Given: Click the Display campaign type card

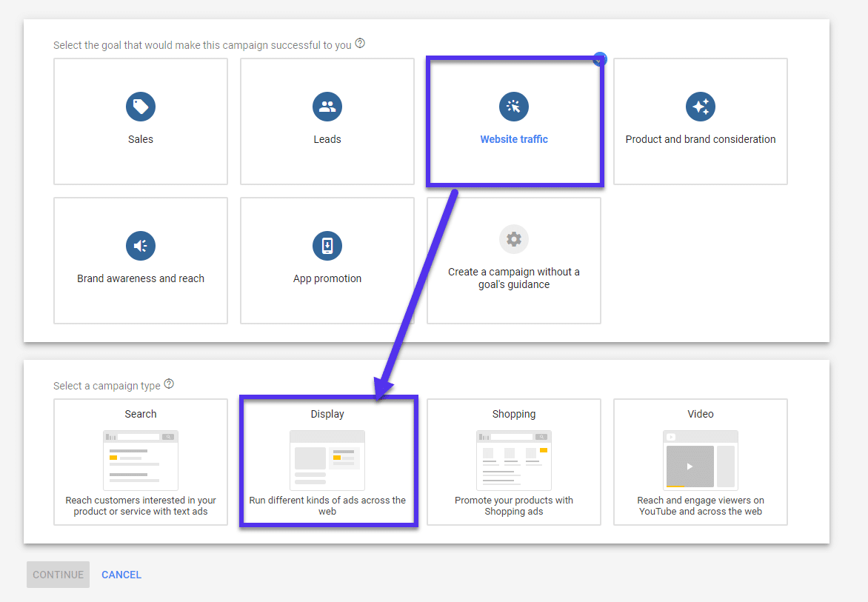Looking at the screenshot, I should (x=328, y=461).
